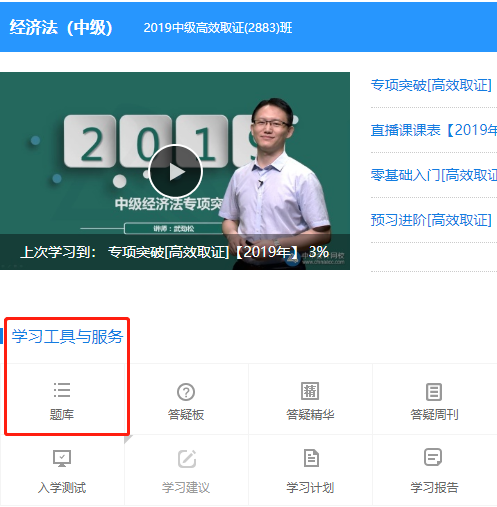This screenshot has width=497, height=507.
Task: Open the 答疑精华 icon
Action: tap(310, 391)
